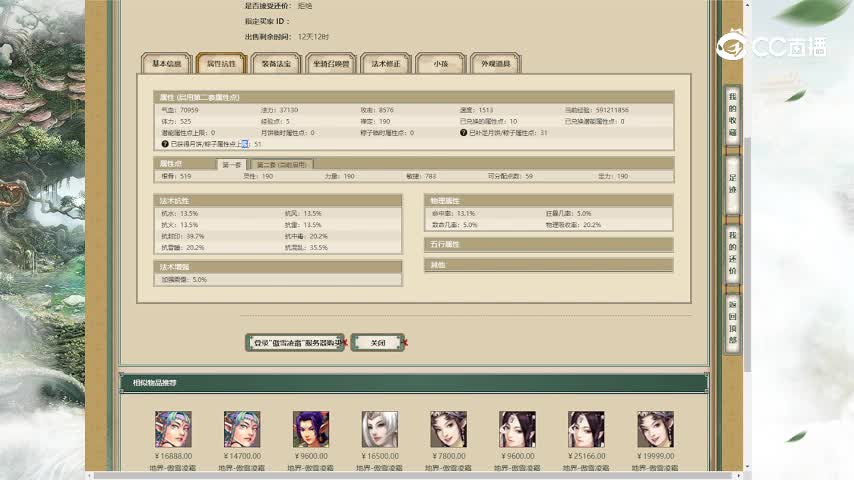
Task: Open the 装备法宝 tab
Action: coord(276,63)
